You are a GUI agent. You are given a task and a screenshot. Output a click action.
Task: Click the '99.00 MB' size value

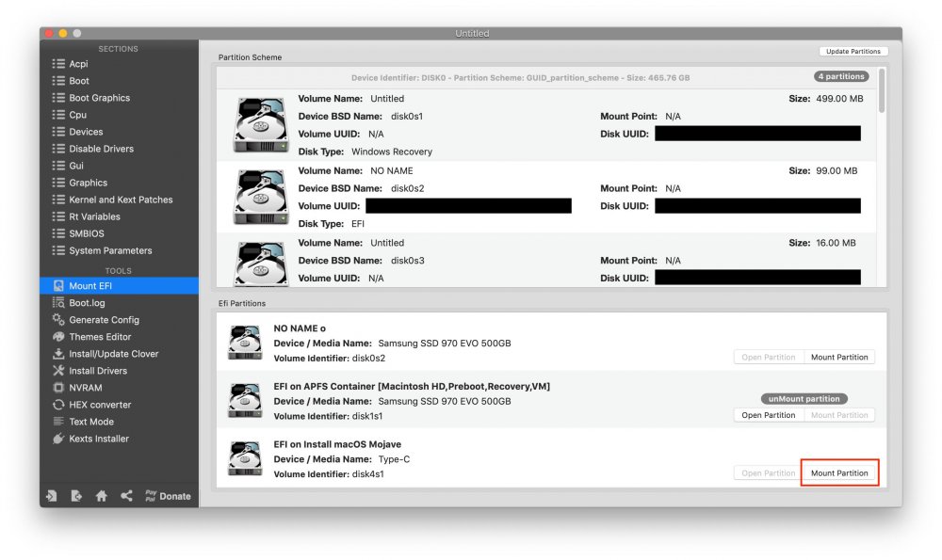point(836,170)
